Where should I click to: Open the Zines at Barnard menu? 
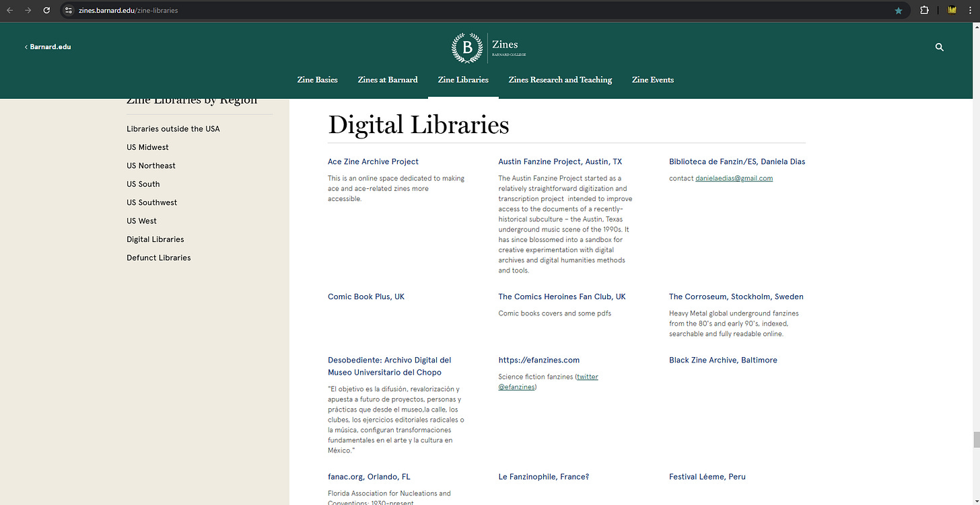[388, 79]
